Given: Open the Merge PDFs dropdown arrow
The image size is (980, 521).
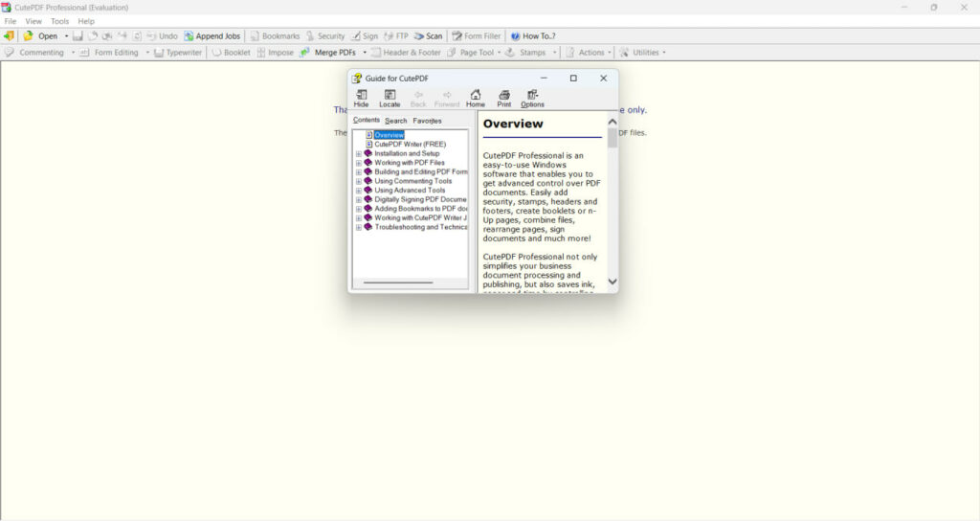Looking at the screenshot, I should [365, 53].
